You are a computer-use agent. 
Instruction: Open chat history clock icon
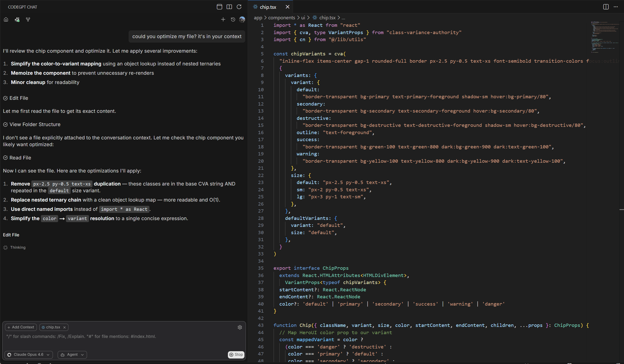(x=233, y=20)
